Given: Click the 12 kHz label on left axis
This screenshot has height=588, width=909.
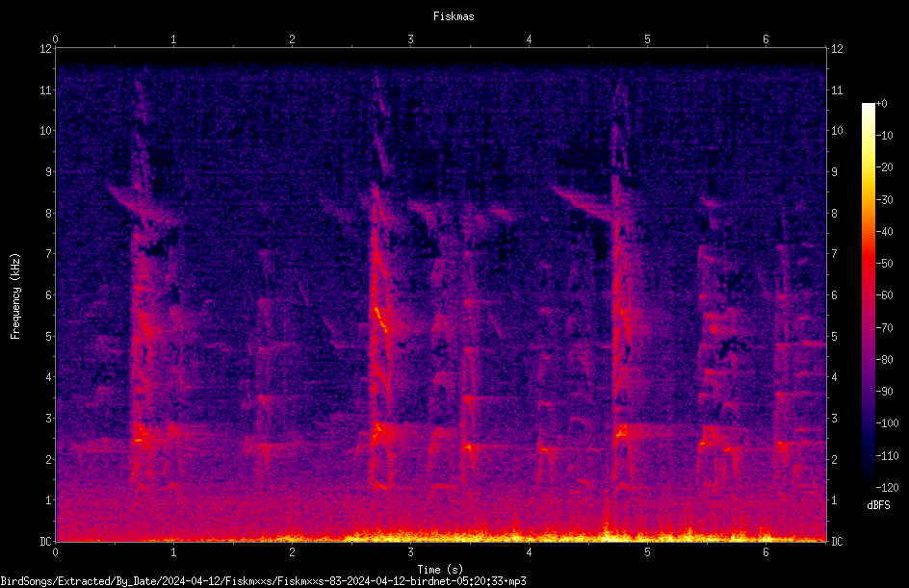Looking at the screenshot, I should (45, 49).
